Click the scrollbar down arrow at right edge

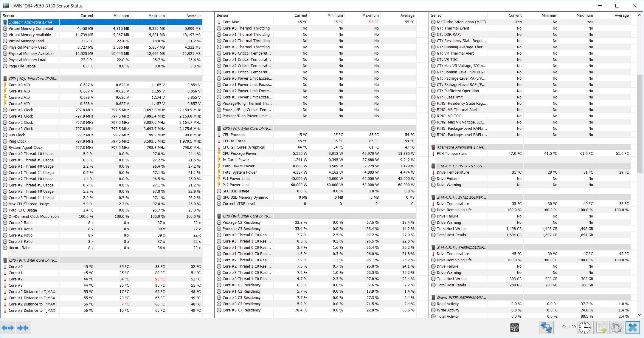[x=640, y=315]
